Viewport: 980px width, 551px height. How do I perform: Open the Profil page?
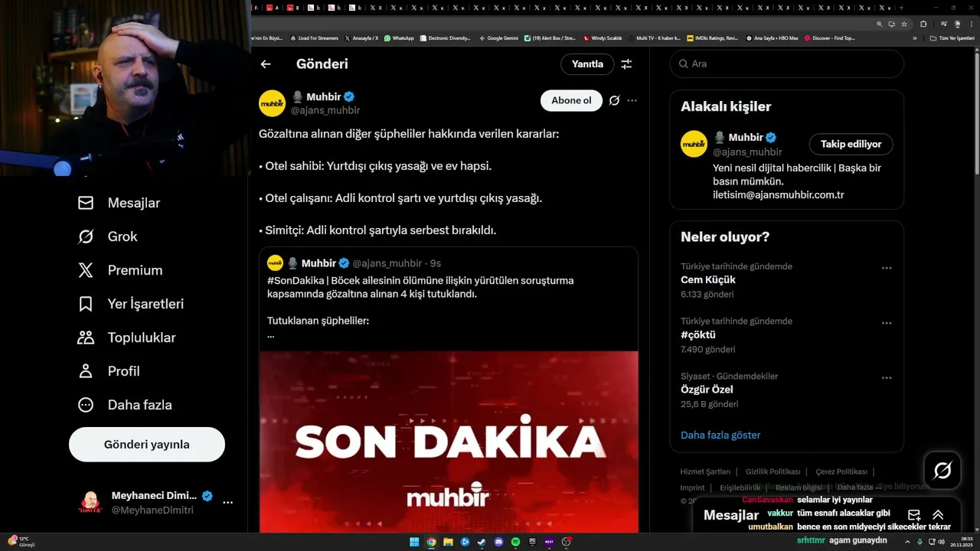(x=108, y=371)
